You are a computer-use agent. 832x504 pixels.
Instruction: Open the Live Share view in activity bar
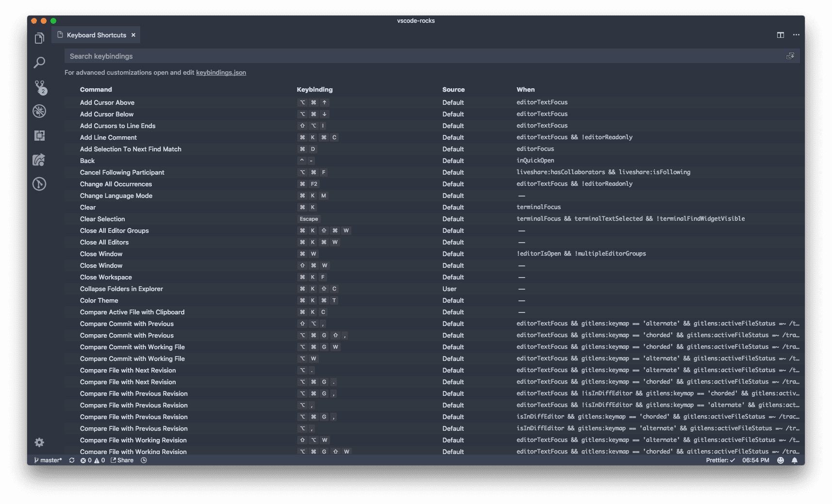coord(39,160)
